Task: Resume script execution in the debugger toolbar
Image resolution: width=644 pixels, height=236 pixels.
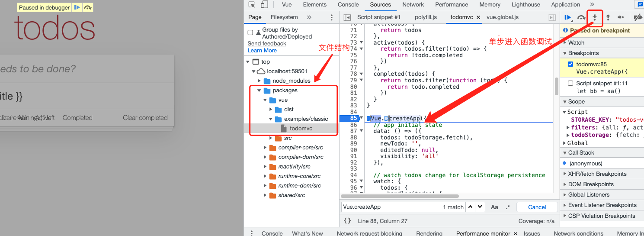Action: coord(568,17)
